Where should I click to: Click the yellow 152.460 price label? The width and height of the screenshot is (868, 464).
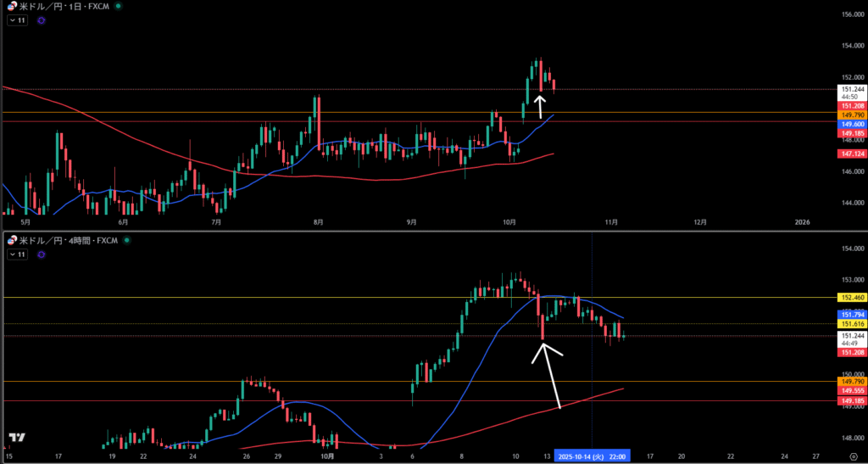tap(851, 298)
